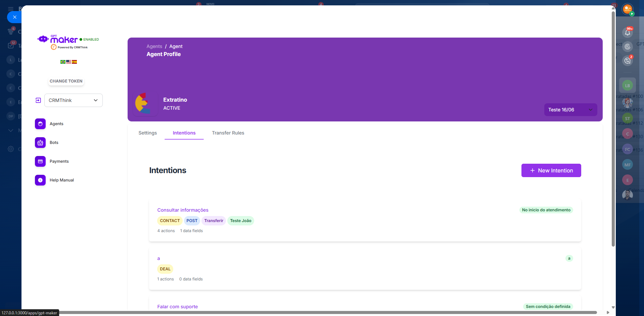Close the GPT Maker modal

click(x=14, y=17)
